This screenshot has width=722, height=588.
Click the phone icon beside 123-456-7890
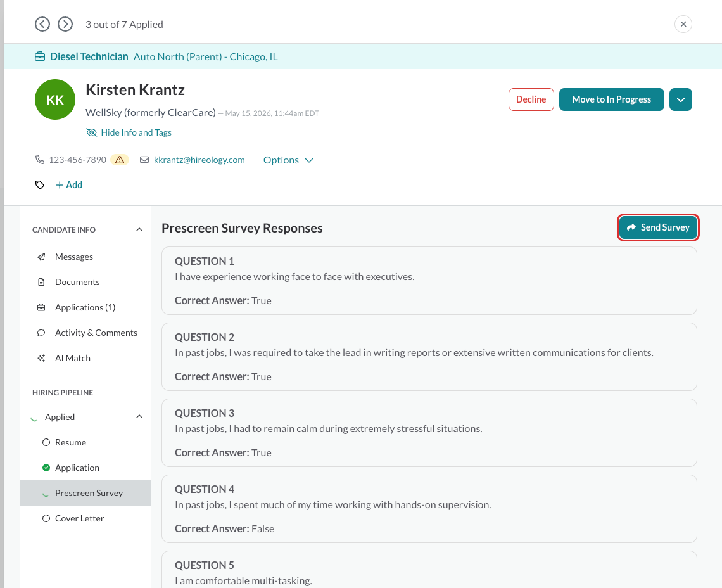coord(40,160)
